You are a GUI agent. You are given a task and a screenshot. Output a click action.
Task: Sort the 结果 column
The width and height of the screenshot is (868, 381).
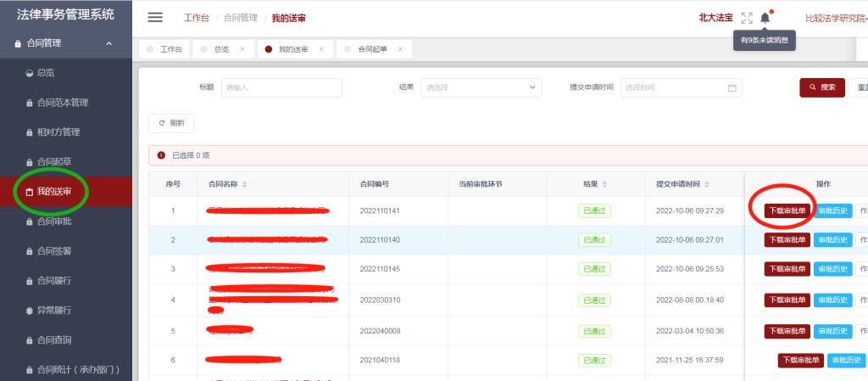(x=607, y=184)
